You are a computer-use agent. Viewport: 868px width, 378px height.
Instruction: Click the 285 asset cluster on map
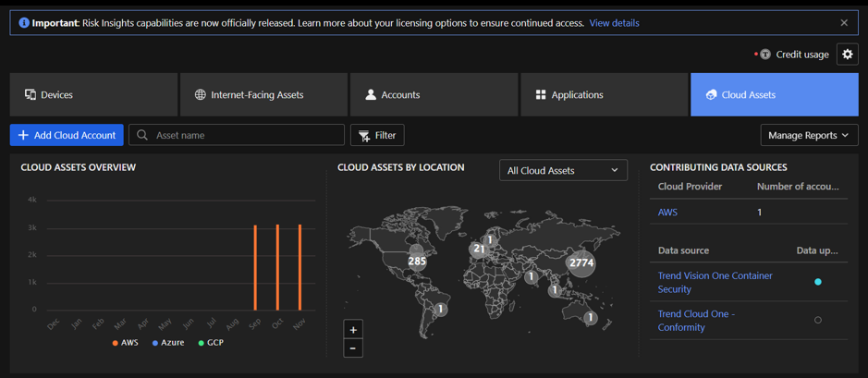(x=417, y=261)
